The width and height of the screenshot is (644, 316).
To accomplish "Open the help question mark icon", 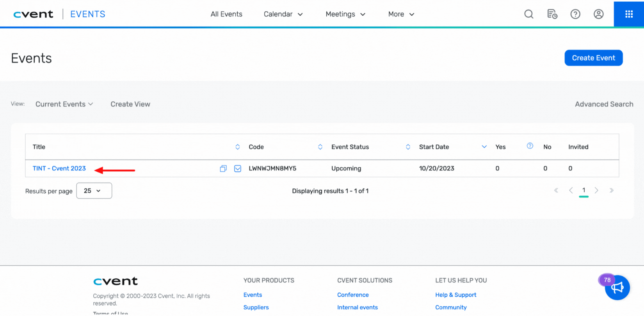I will (x=575, y=14).
